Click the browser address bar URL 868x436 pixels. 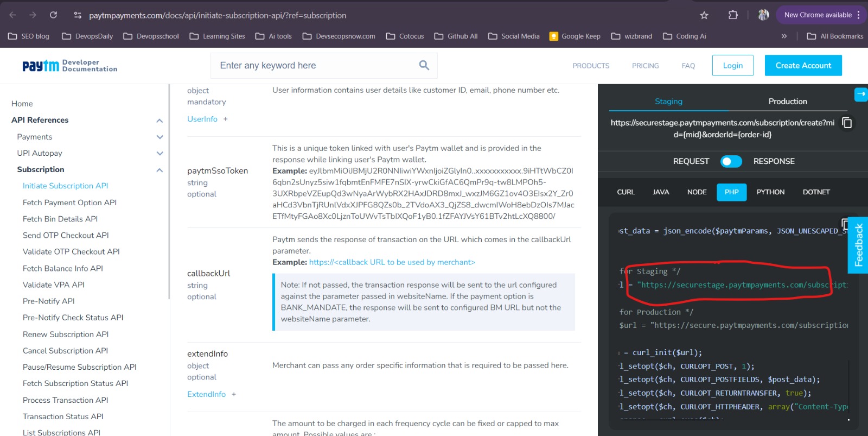point(218,15)
